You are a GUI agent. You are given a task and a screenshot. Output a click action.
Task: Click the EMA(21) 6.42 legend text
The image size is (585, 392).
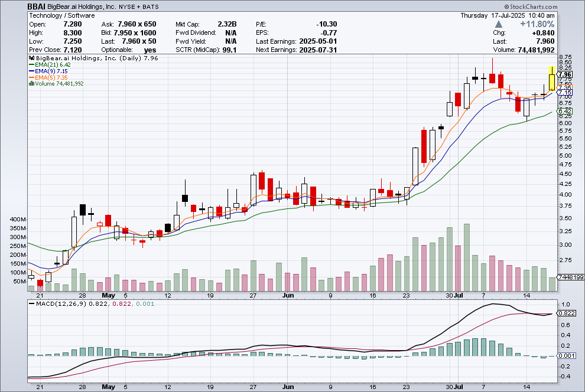click(x=53, y=65)
